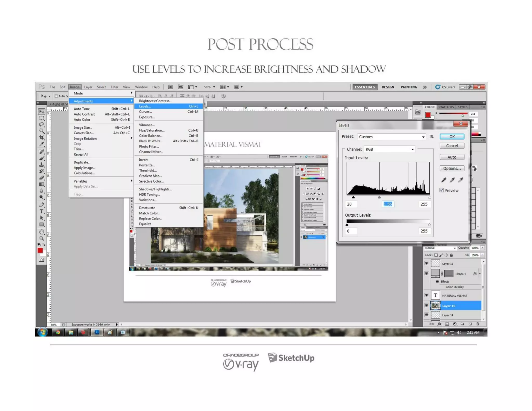Viewport: 532px width, 411px height.
Task: Select the Eraser tool
Action: [x=42, y=178]
